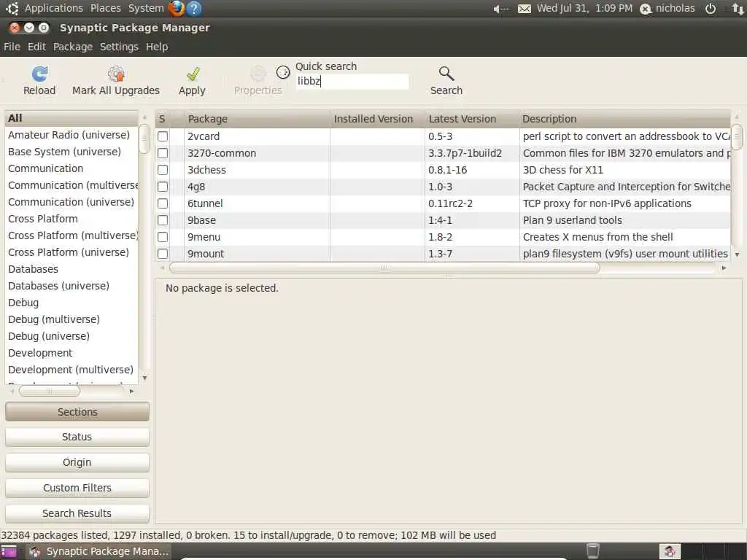This screenshot has height=560, width=747.
Task: Click the Custom Filters button
Action: 77,488
